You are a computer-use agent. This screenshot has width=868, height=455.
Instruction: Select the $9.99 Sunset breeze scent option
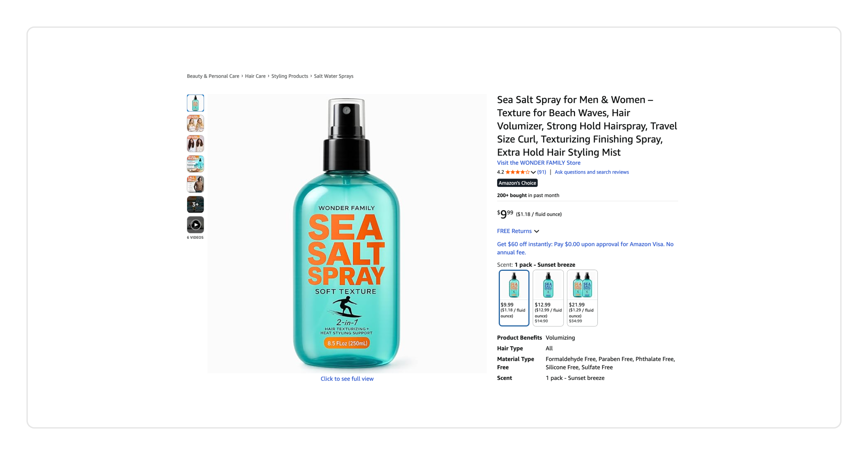514,298
